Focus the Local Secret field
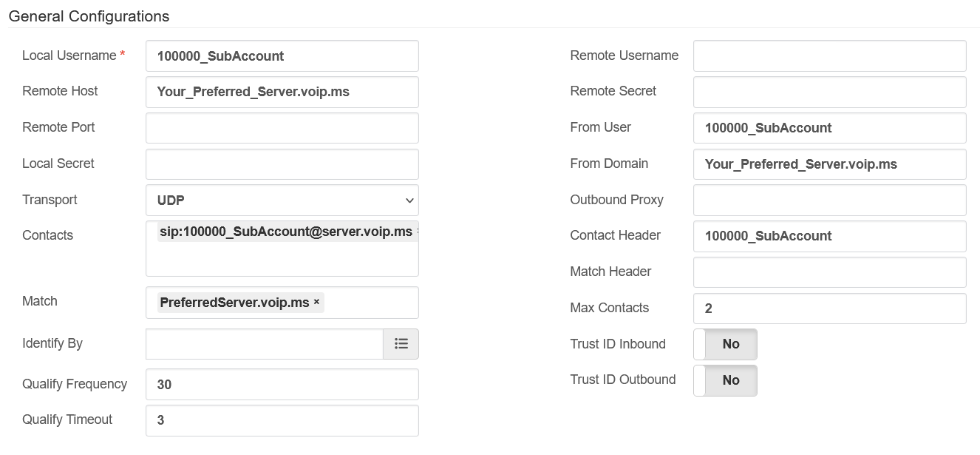The image size is (980, 455). 282,164
